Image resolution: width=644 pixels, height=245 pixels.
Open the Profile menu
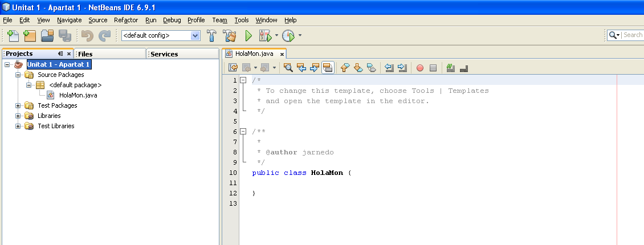click(196, 20)
